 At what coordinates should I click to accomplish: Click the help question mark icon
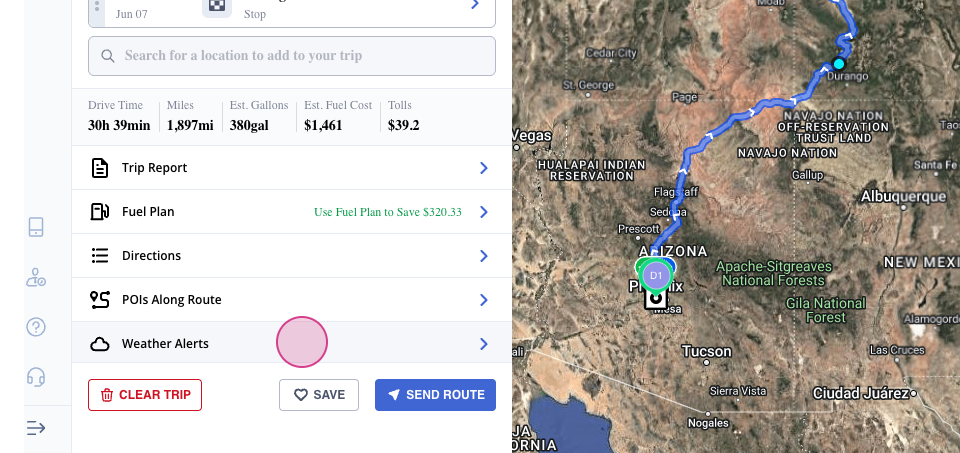[36, 327]
